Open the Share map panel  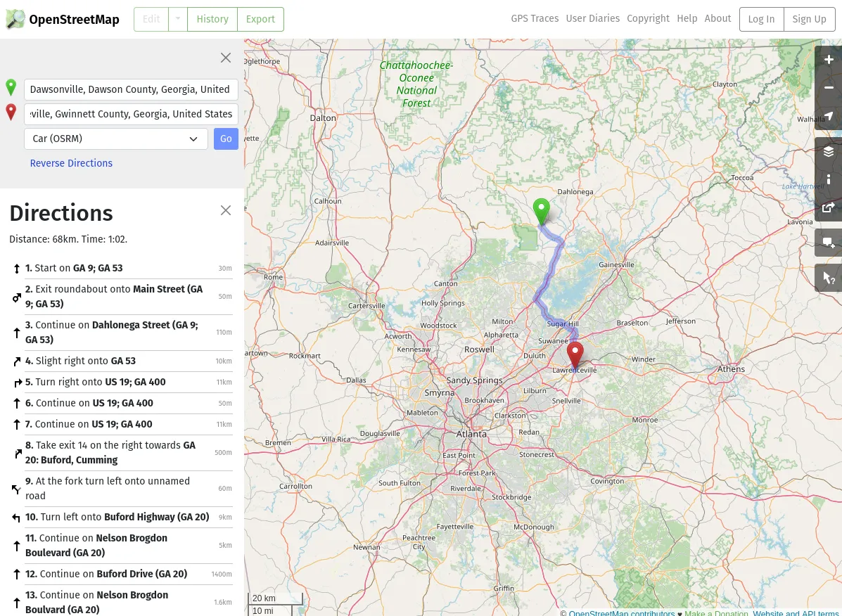point(828,207)
